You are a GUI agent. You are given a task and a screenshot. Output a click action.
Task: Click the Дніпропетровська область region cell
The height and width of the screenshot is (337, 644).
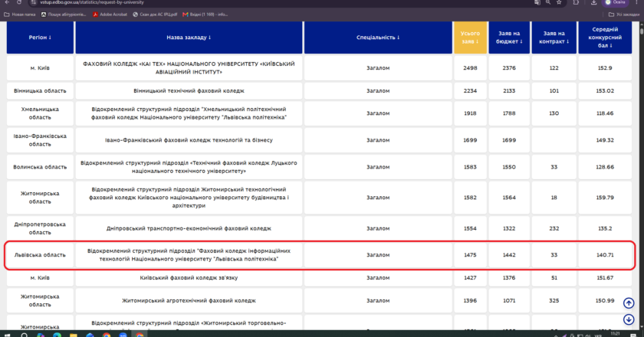[x=40, y=228]
